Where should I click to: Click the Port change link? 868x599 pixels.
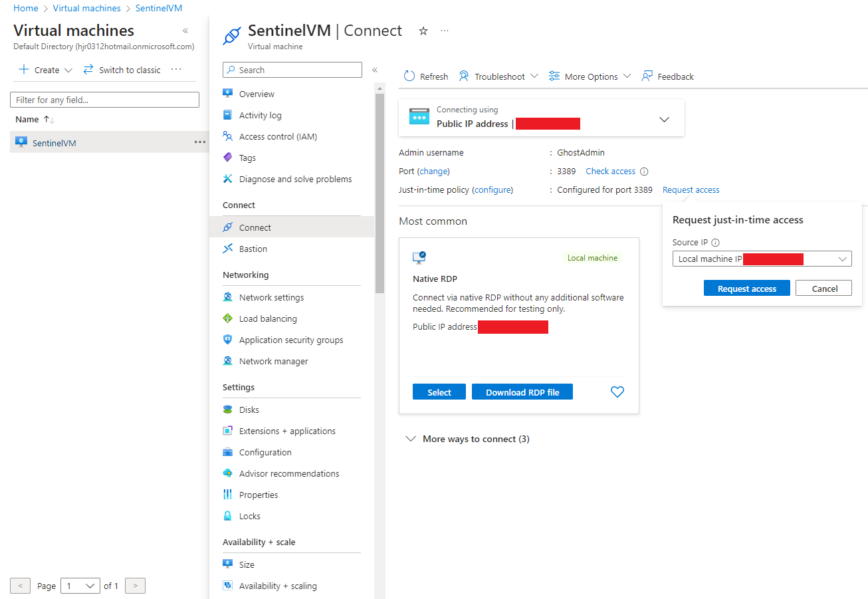click(x=433, y=171)
